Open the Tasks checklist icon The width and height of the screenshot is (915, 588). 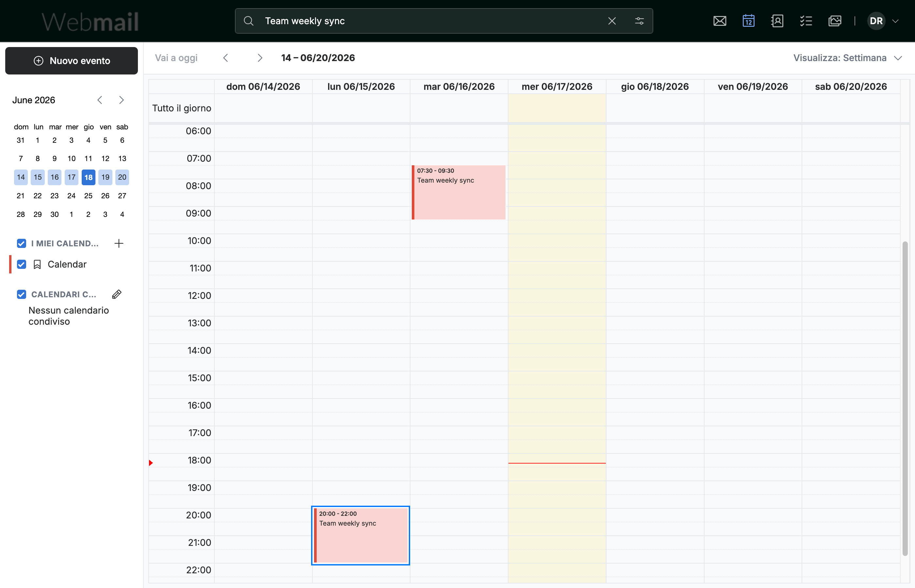point(806,21)
